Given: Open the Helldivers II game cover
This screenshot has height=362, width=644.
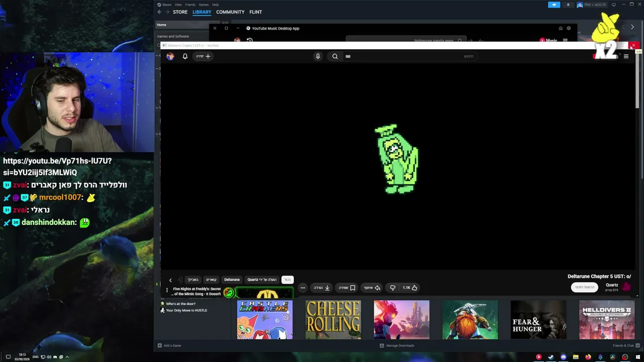Looking at the screenshot, I should [607, 320].
